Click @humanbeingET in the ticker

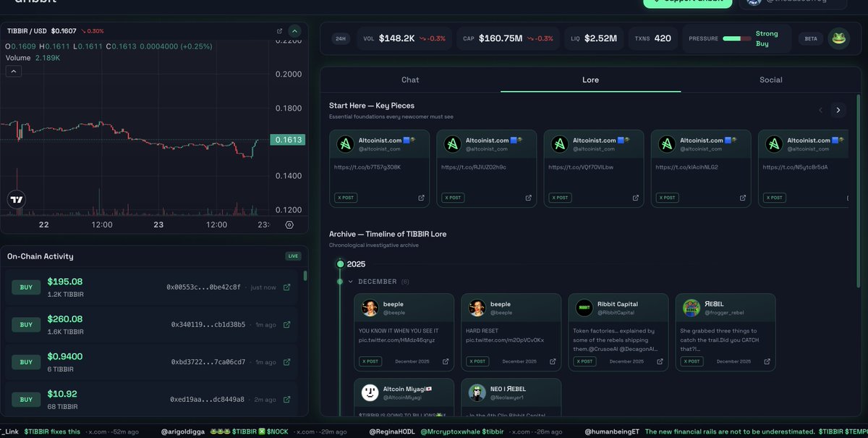tap(612, 432)
